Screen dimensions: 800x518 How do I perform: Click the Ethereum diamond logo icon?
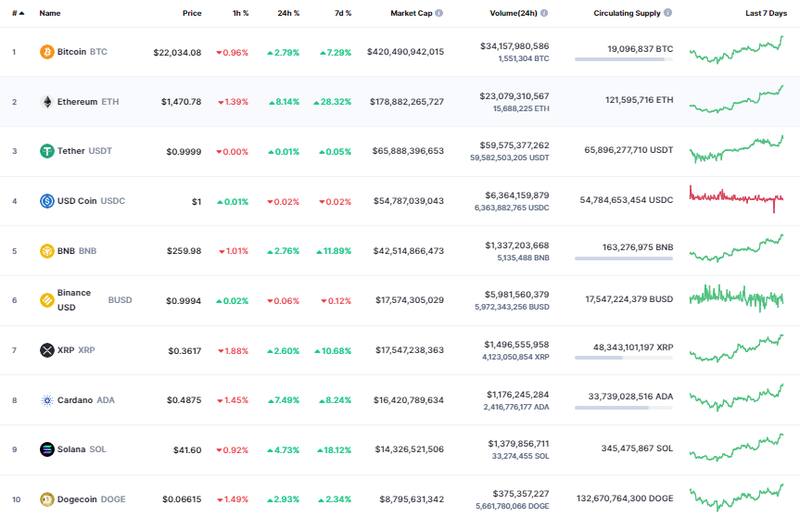[x=46, y=101]
